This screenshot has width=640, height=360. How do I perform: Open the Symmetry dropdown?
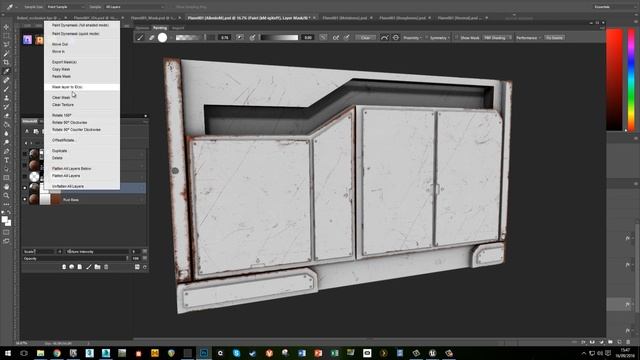coord(440,38)
